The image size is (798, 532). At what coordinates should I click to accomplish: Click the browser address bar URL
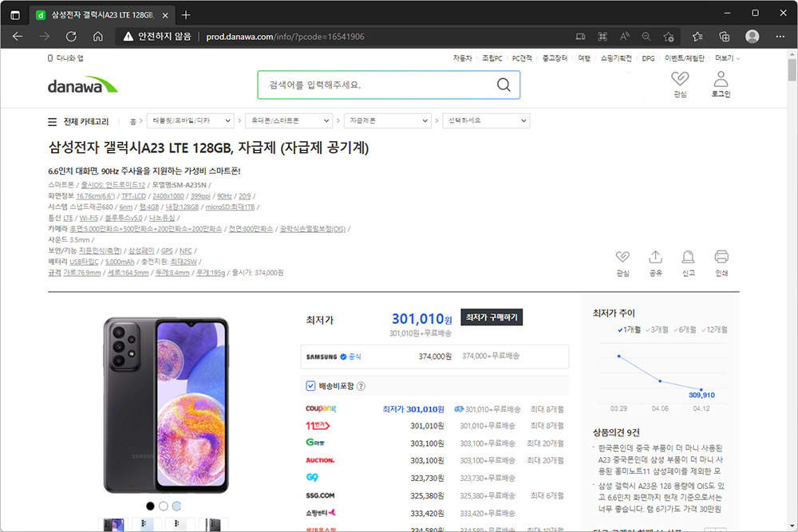point(285,37)
